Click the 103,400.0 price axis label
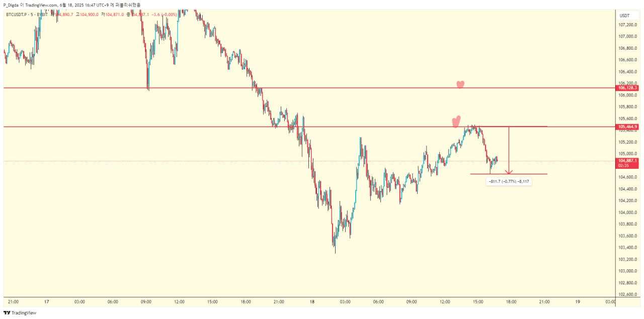 coord(628,247)
